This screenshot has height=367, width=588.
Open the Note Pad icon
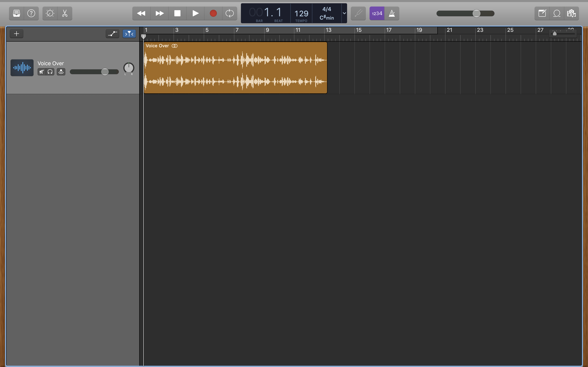click(x=542, y=13)
